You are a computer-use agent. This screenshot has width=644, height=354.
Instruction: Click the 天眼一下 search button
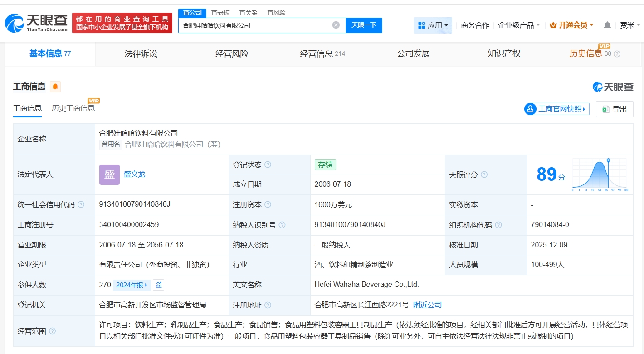click(364, 25)
